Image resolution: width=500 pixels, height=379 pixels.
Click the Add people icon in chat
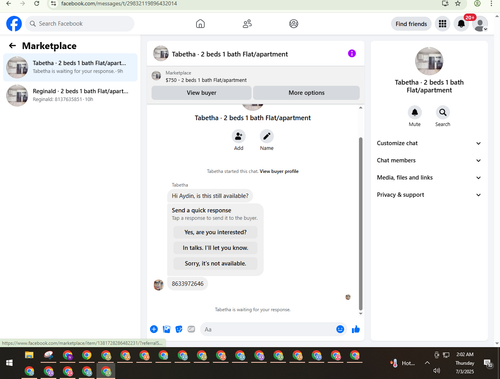[239, 136]
